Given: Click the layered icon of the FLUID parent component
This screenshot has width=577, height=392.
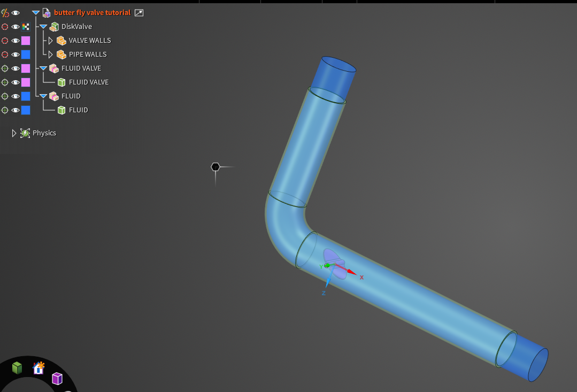Looking at the screenshot, I should (54, 96).
